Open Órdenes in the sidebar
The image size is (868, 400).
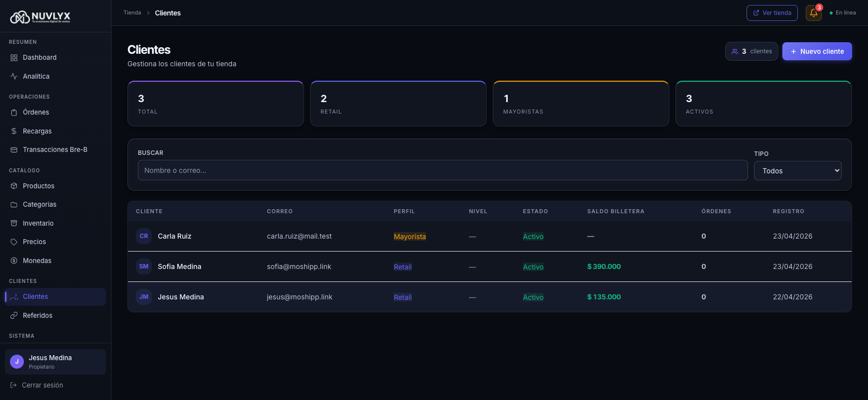(36, 112)
